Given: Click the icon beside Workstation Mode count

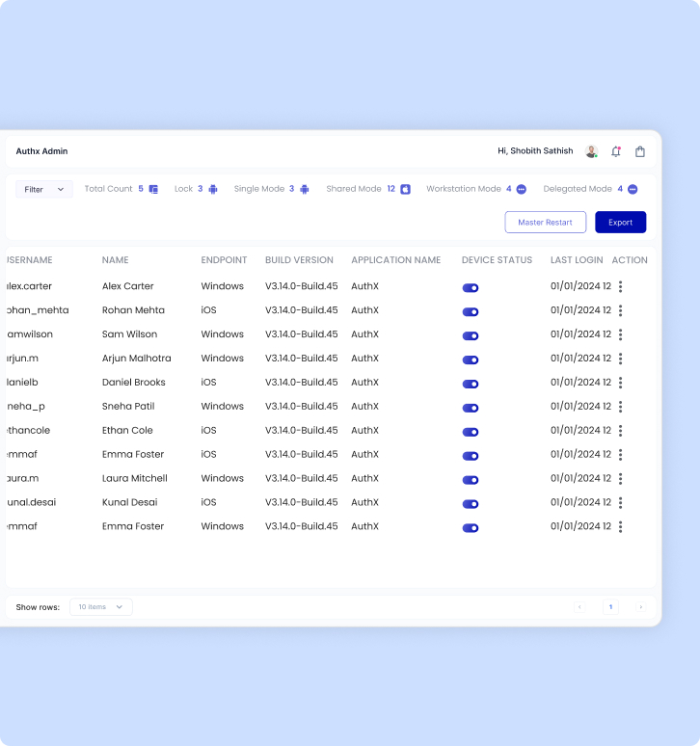Looking at the screenshot, I should click(522, 189).
